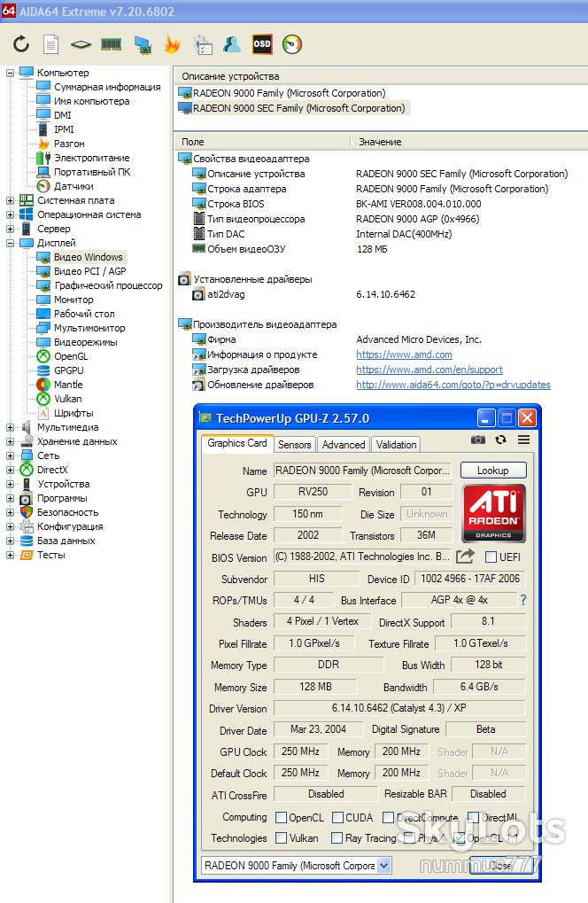The image size is (588, 903).
Task: Click the Bus Interface question mark
Action: (523, 600)
